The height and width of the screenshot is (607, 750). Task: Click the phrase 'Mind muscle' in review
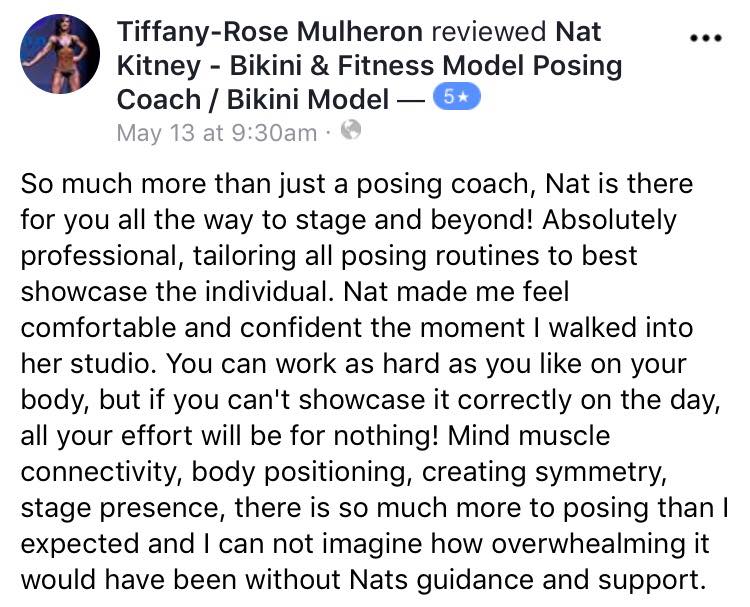(529, 435)
